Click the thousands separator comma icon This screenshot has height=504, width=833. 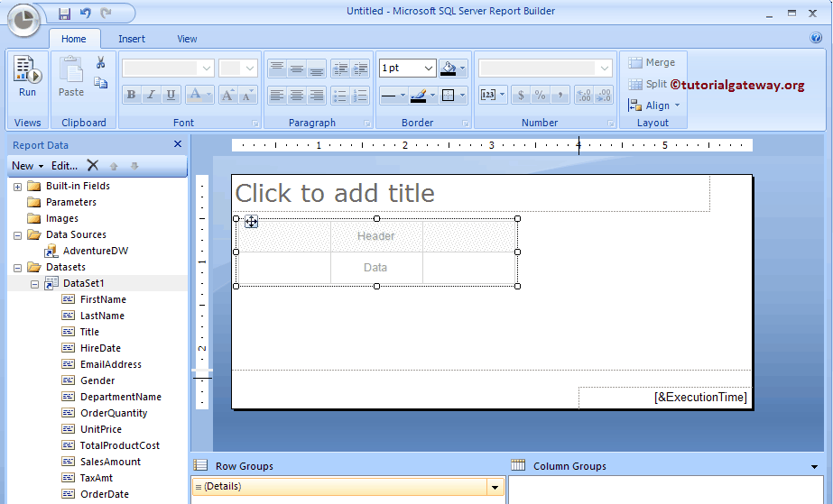[560, 95]
